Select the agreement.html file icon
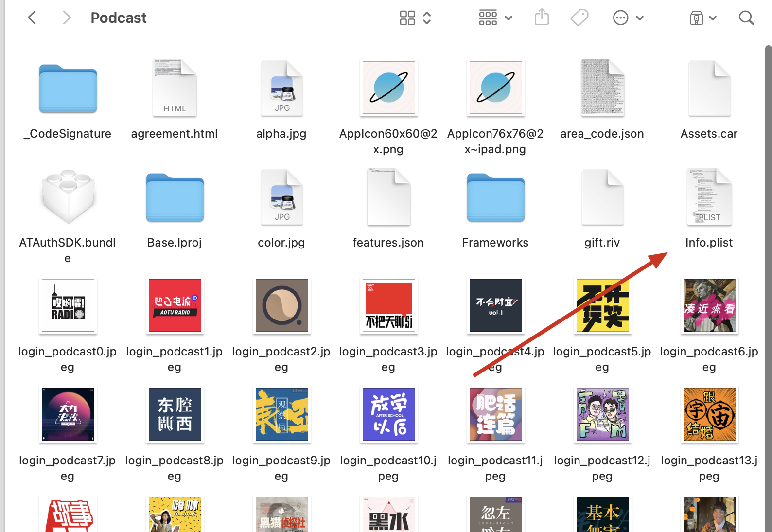The height and width of the screenshot is (532, 772). [175, 88]
